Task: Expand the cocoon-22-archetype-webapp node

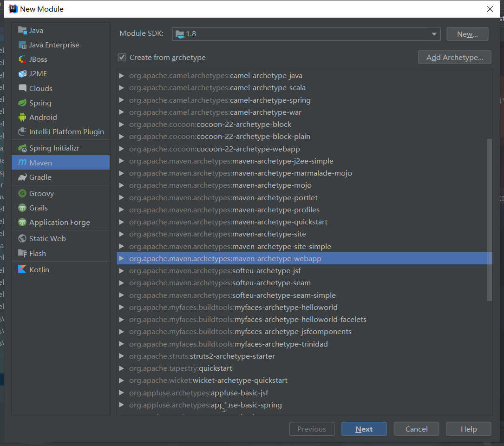Action: [x=122, y=149]
